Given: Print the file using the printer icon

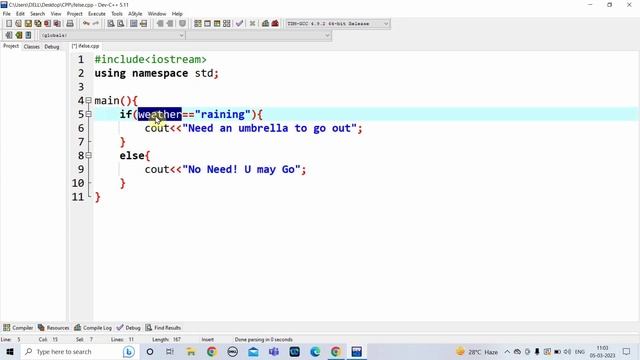Looking at the screenshot, I should pos(70,24).
